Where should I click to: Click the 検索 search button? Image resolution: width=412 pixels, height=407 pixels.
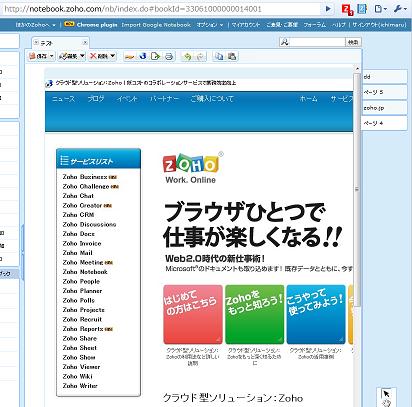(353, 42)
